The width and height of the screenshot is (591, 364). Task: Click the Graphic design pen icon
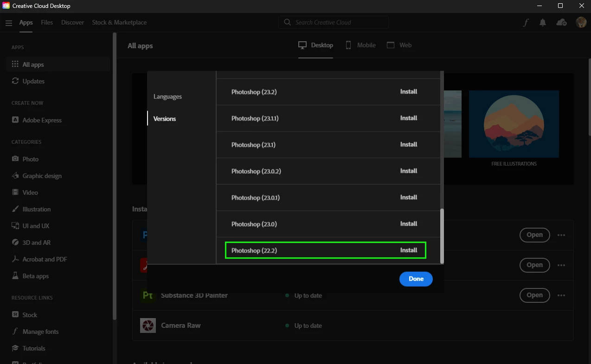pyautogui.click(x=15, y=176)
